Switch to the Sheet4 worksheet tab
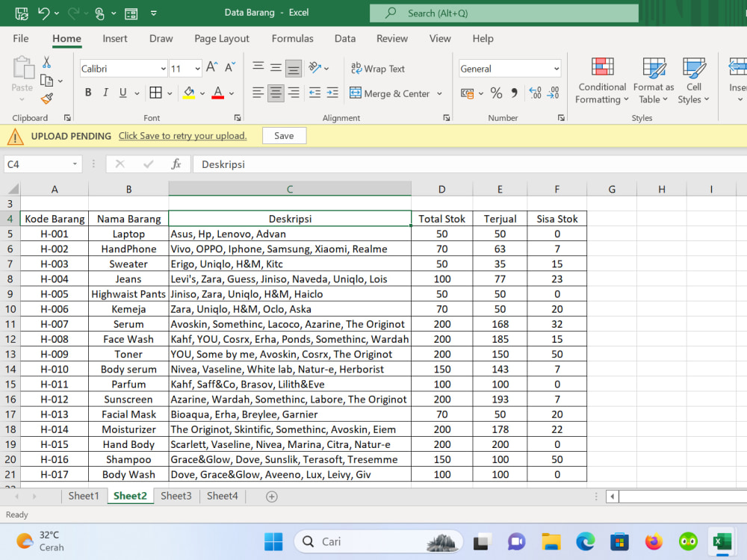Image resolution: width=747 pixels, height=560 pixels. click(222, 497)
